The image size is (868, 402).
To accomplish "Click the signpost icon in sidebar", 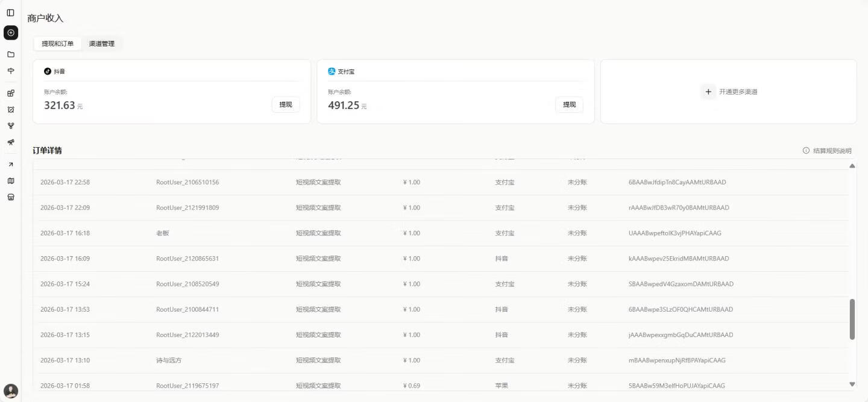I will pyautogui.click(x=11, y=71).
